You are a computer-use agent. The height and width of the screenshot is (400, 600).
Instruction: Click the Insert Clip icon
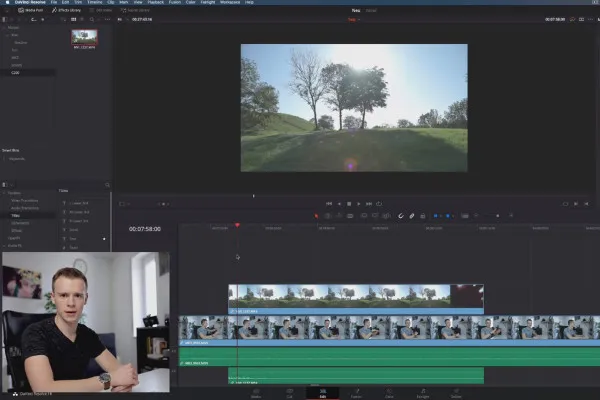[364, 216]
